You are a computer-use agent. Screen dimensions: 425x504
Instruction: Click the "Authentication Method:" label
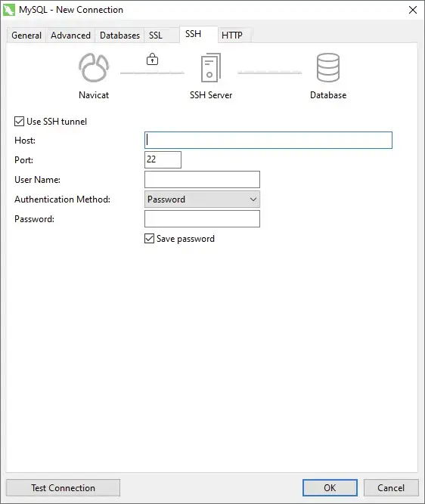point(63,199)
